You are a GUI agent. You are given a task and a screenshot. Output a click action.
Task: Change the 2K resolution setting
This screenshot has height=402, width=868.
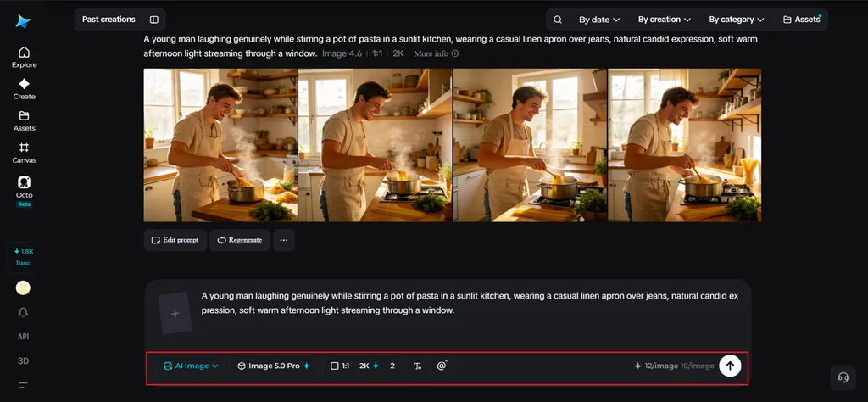pos(369,366)
